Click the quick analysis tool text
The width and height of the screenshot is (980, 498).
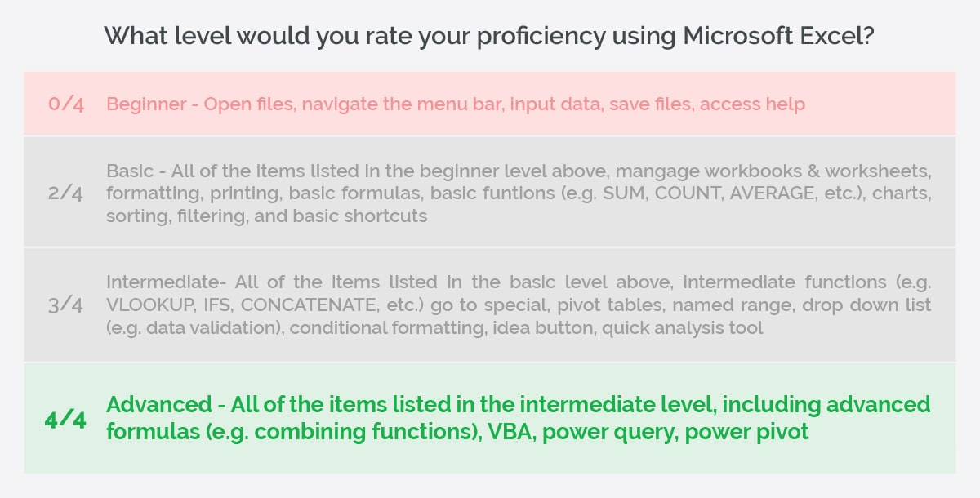pyautogui.click(x=682, y=329)
